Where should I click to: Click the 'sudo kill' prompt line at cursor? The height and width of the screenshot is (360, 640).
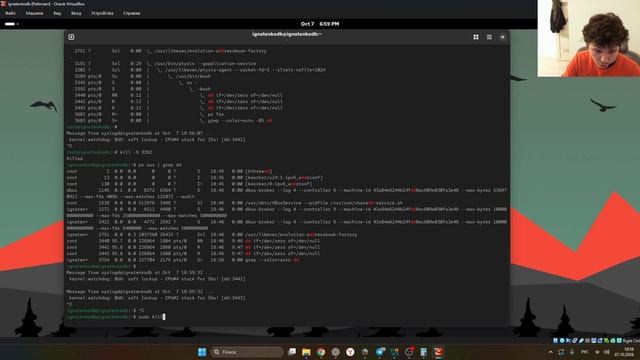coord(116,317)
